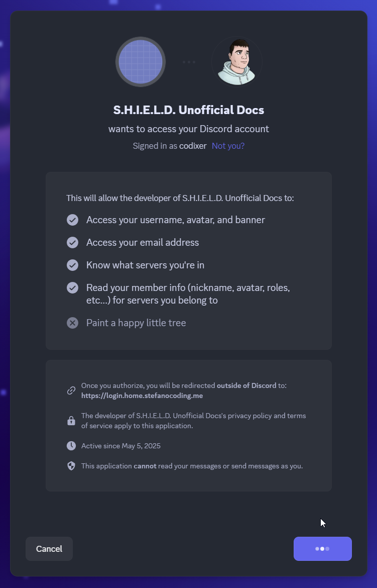
Task: Click the purple loading authorize button
Action: click(323, 549)
